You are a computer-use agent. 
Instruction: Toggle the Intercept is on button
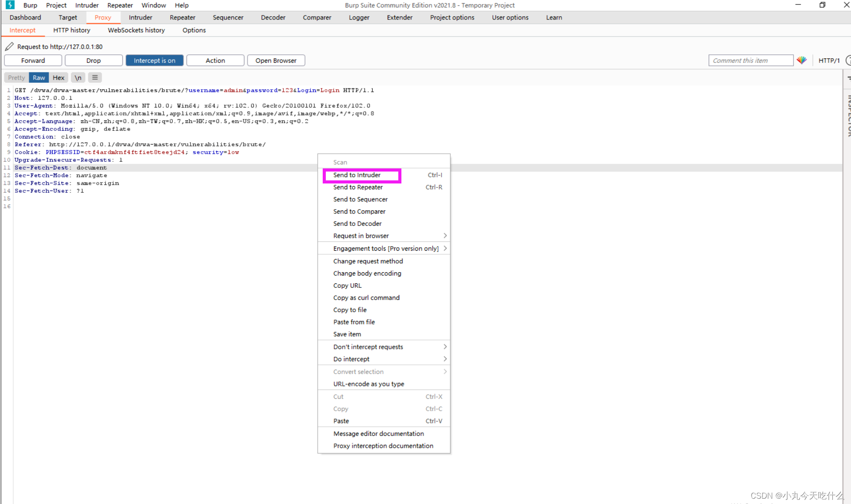click(154, 61)
